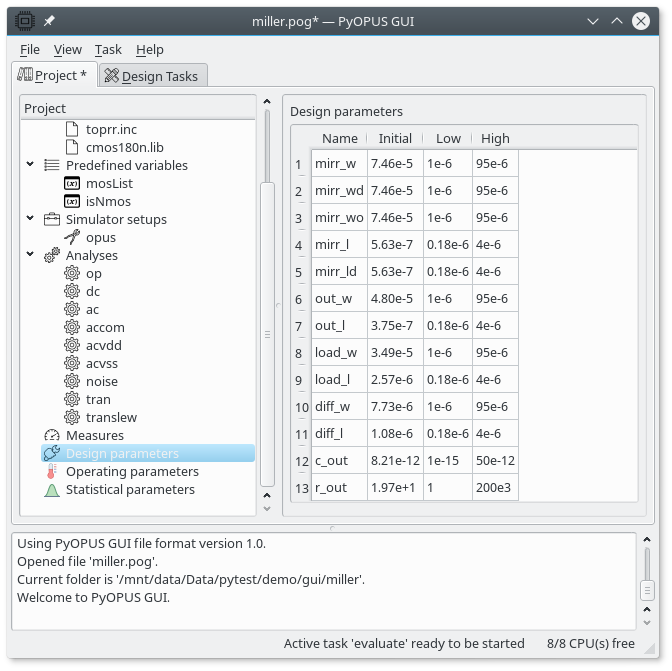Click the opus simulator wrench icon
672x671 pixels.
[x=72, y=237]
